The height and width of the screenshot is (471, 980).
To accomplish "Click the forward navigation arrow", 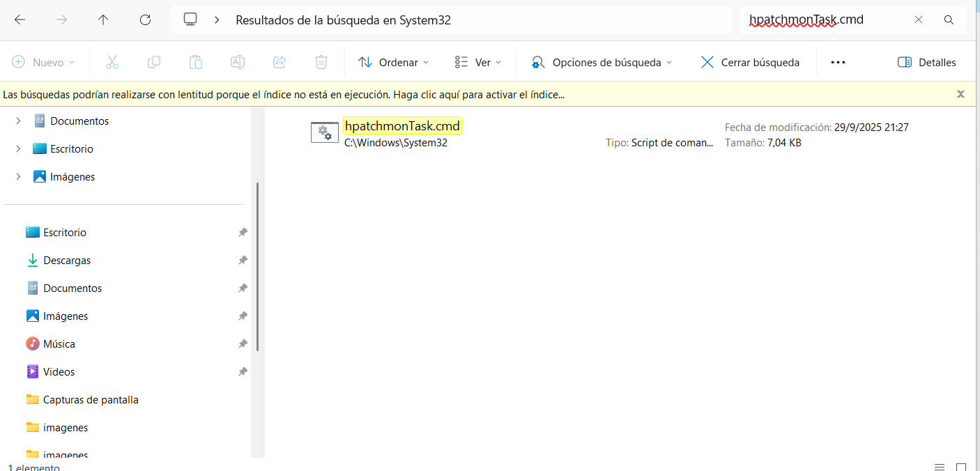I will tap(61, 20).
